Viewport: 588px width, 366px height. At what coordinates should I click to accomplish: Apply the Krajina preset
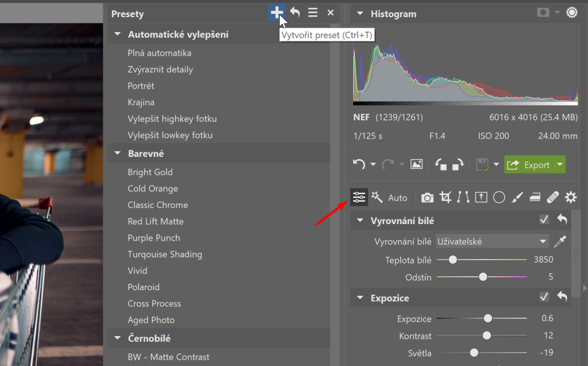pos(141,102)
